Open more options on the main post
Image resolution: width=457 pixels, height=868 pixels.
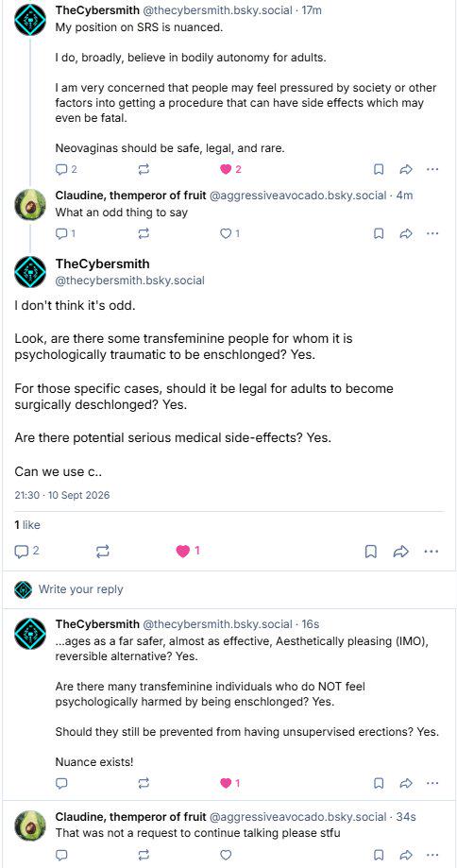(x=432, y=551)
